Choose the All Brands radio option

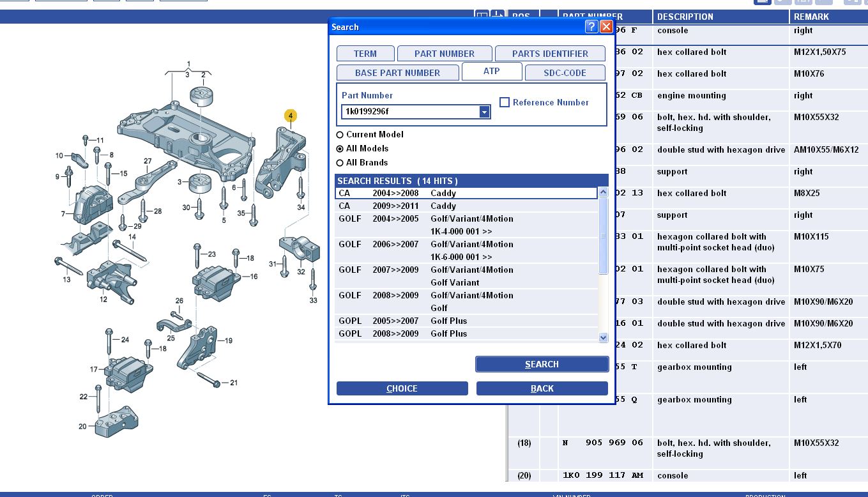point(340,163)
